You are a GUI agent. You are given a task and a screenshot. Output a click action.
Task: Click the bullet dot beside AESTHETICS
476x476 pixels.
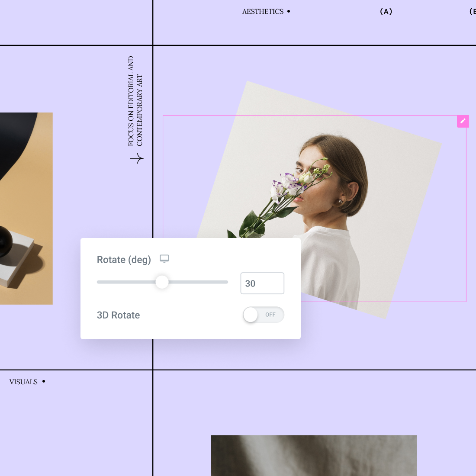[289, 12]
